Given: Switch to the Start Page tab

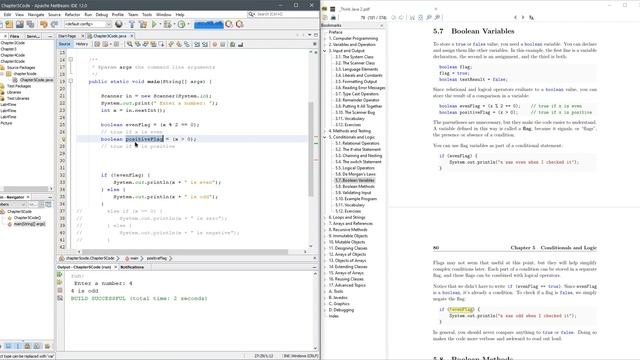Looking at the screenshot, I should coord(67,36).
